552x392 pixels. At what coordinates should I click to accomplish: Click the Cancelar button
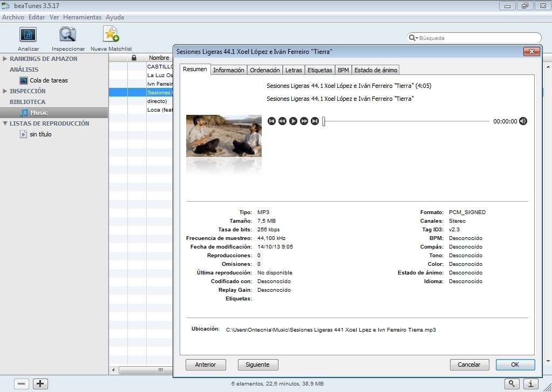click(469, 365)
